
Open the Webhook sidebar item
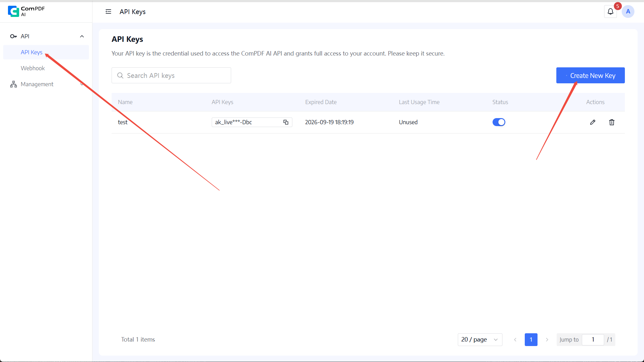tap(46, 68)
